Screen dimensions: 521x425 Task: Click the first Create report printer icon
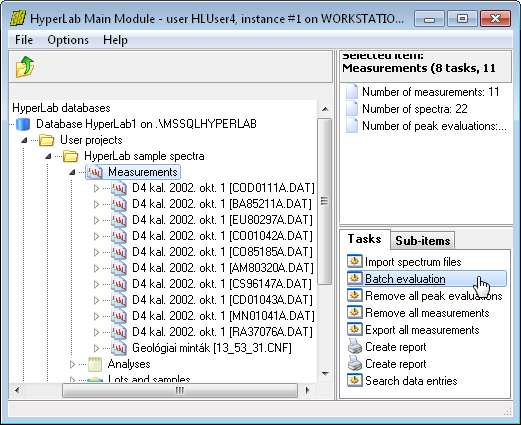(x=355, y=347)
